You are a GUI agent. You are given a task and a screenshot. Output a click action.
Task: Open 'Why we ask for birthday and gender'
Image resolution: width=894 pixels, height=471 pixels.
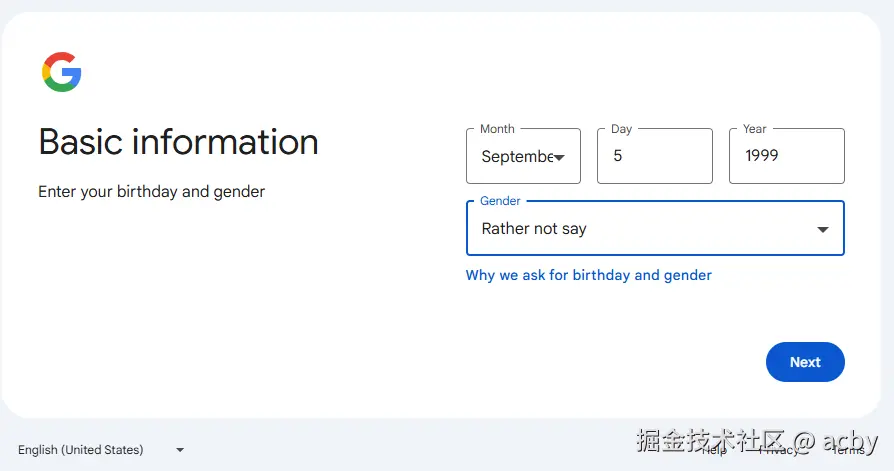point(588,275)
